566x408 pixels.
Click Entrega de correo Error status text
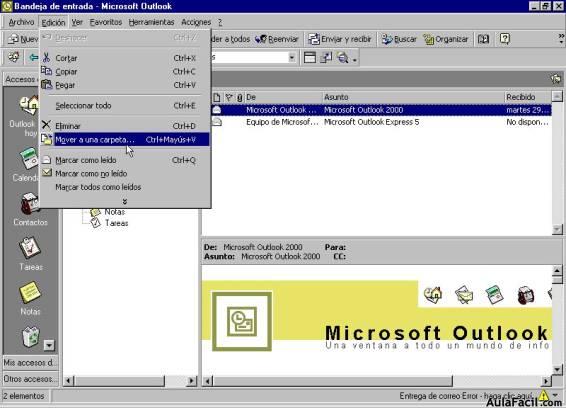point(466,396)
